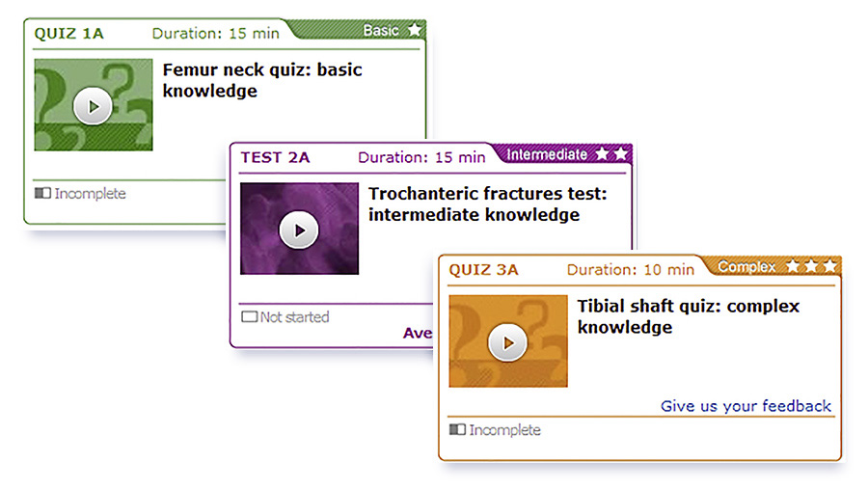868x488 pixels.
Task: Click the Intermediate level star icons
Action: [611, 153]
